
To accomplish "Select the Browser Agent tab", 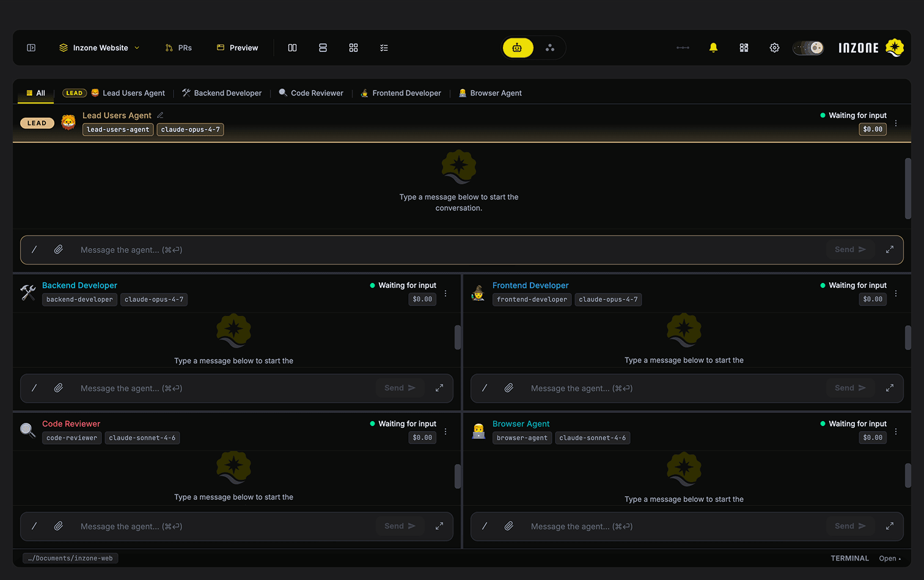I will point(490,93).
